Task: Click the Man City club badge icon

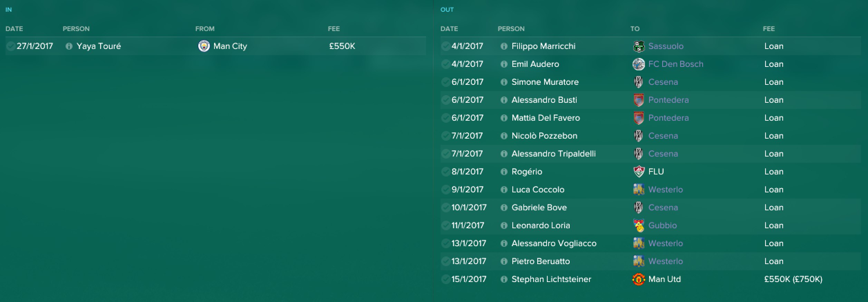Action: [204, 46]
